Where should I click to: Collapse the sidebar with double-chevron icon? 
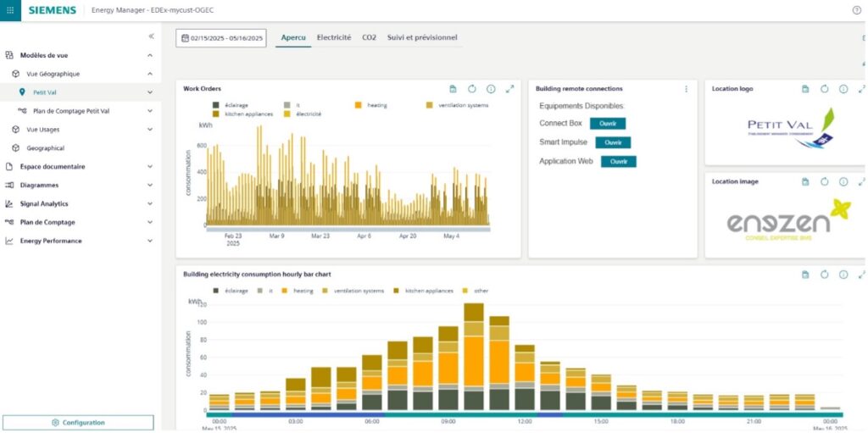[x=151, y=36]
